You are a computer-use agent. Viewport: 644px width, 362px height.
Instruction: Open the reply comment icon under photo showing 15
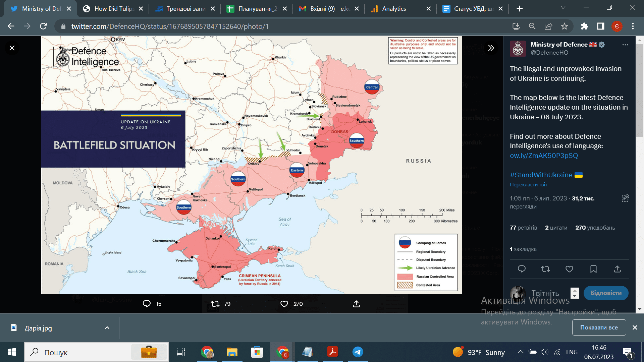click(x=147, y=304)
